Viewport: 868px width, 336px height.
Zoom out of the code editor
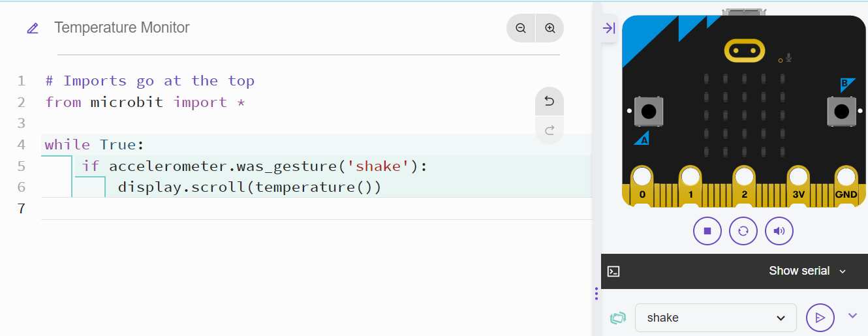pos(521,28)
